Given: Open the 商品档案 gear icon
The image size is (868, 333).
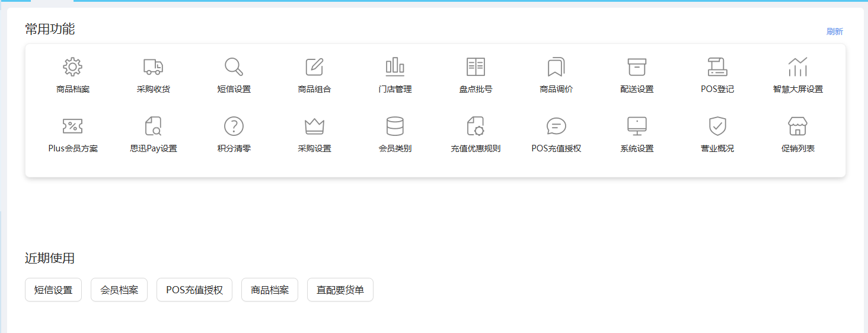Looking at the screenshot, I should (73, 66).
